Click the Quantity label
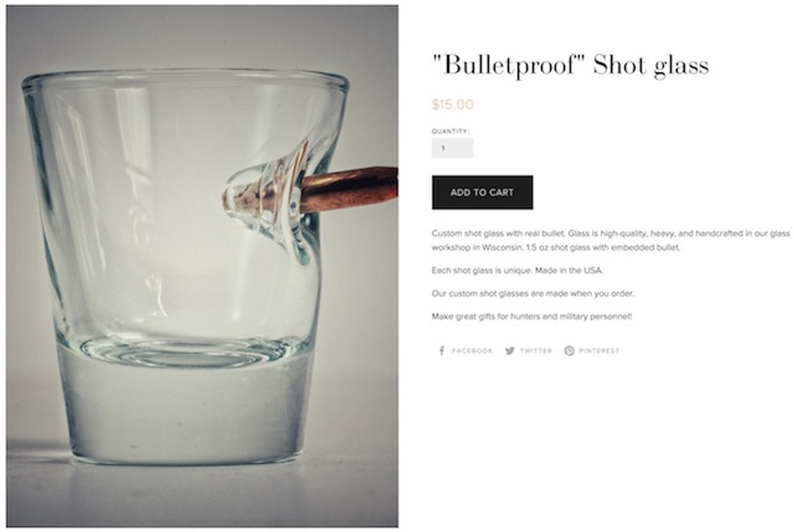This screenshot has height=532, width=794. coord(450,131)
